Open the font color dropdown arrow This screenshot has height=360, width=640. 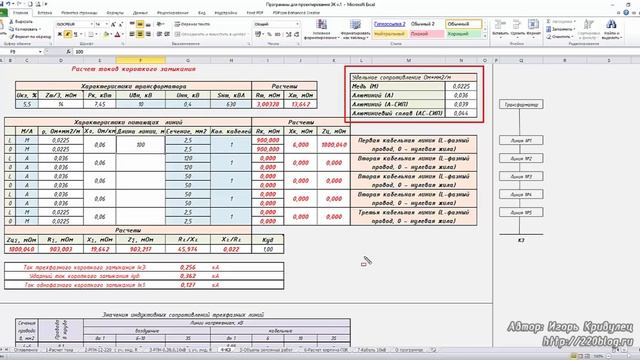pyautogui.click(x=122, y=34)
